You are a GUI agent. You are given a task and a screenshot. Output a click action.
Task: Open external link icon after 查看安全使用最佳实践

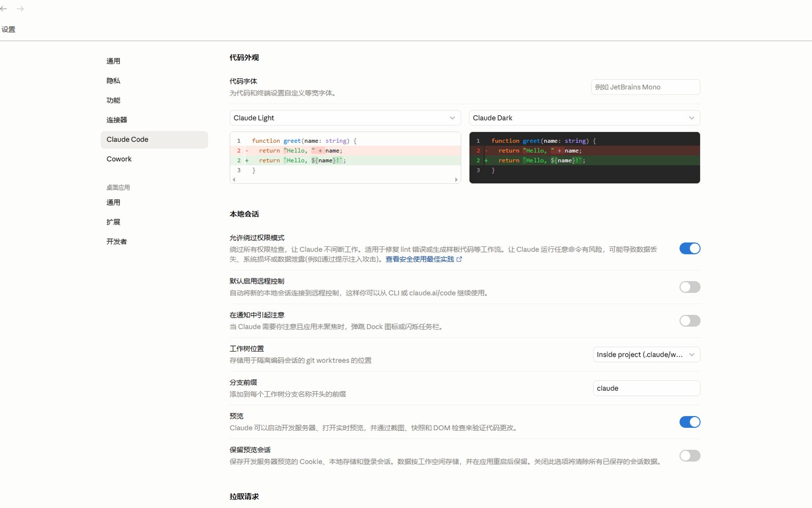(x=459, y=259)
